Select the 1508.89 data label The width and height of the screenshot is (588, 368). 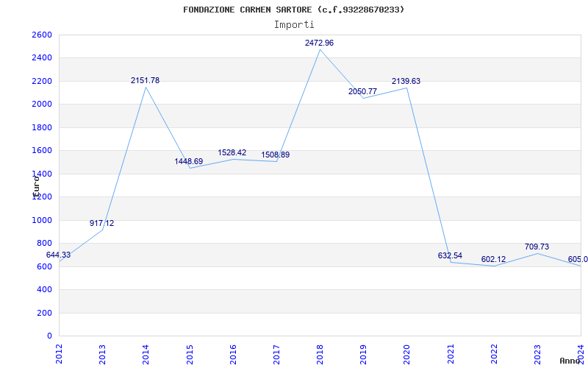(276, 155)
